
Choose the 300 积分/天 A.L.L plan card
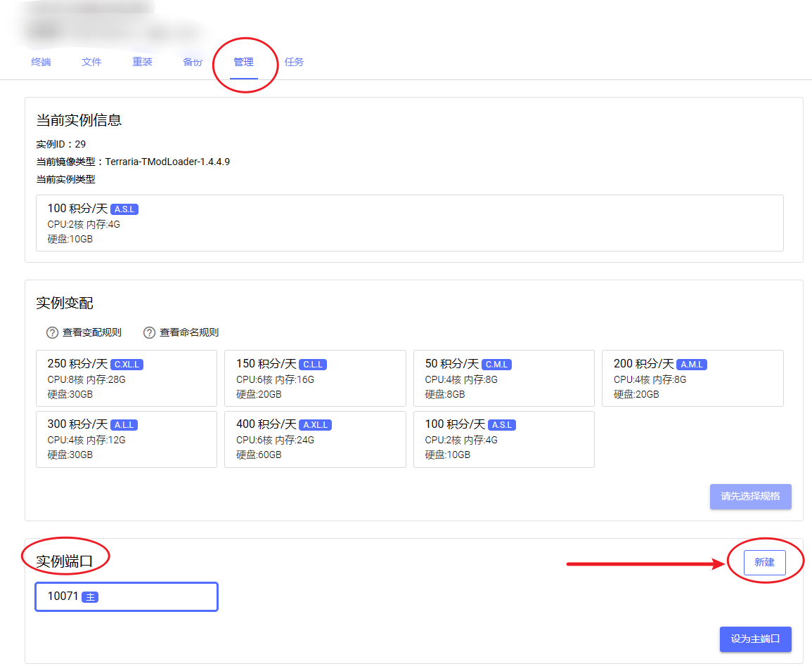(127, 439)
